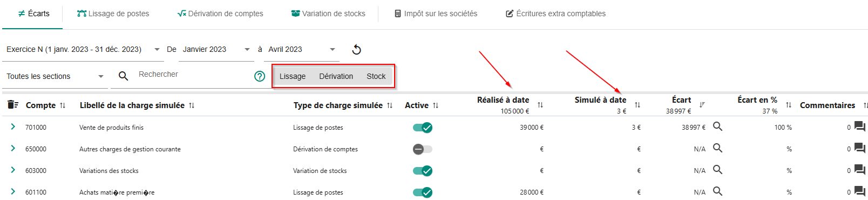Open comments icon for account 601100
This screenshot has height=200, width=868.
[860, 192]
